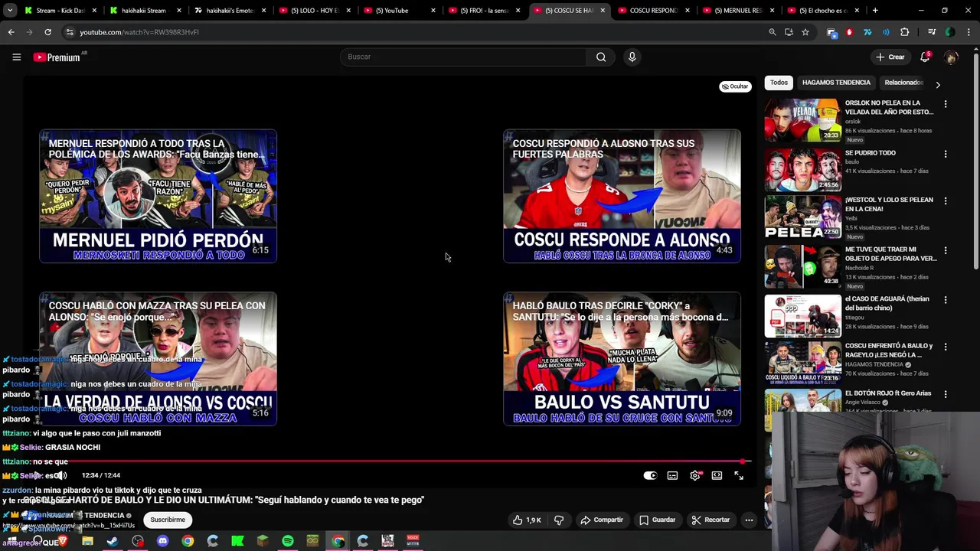Open end card MERNUEL PIDIÓ PERDÓN video
Screen dimensions: 980x551
(x=158, y=196)
